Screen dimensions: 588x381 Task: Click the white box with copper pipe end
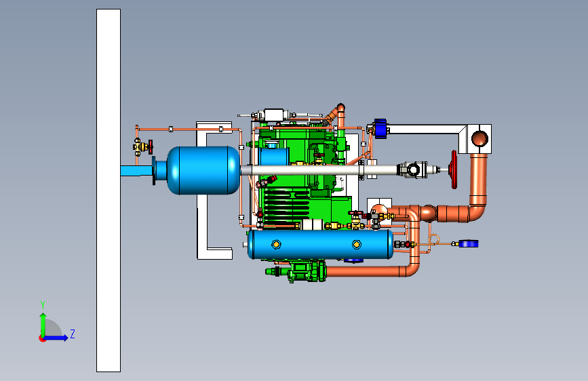click(x=479, y=139)
